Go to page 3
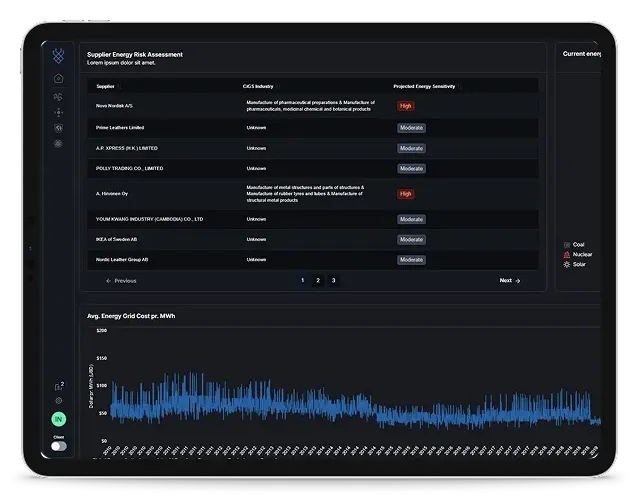The width and height of the screenshot is (639, 499). pyautogui.click(x=333, y=280)
